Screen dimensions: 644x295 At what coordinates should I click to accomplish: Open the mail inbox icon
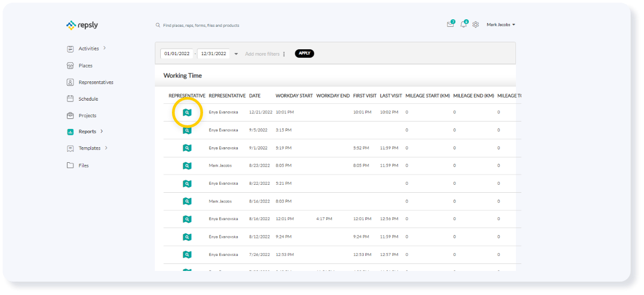coord(450,25)
